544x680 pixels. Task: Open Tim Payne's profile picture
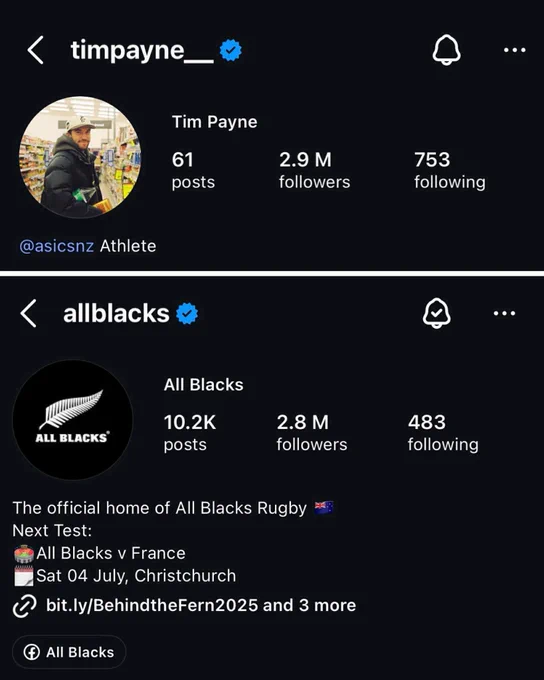(x=80, y=157)
